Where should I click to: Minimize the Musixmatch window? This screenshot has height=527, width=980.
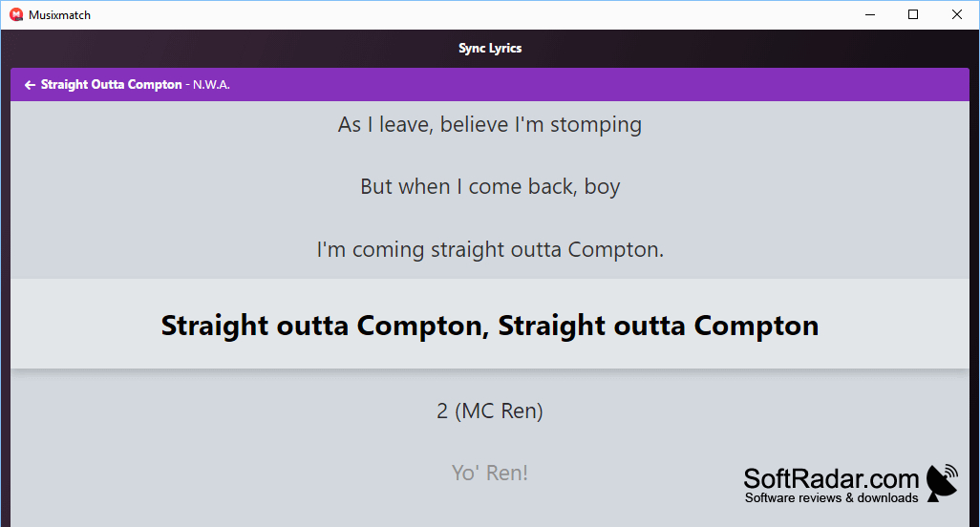870,14
